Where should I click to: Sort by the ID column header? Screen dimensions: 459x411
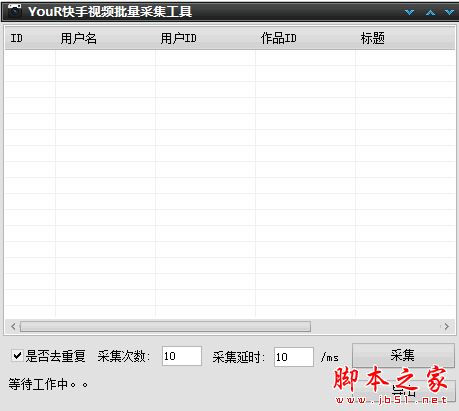coord(30,38)
